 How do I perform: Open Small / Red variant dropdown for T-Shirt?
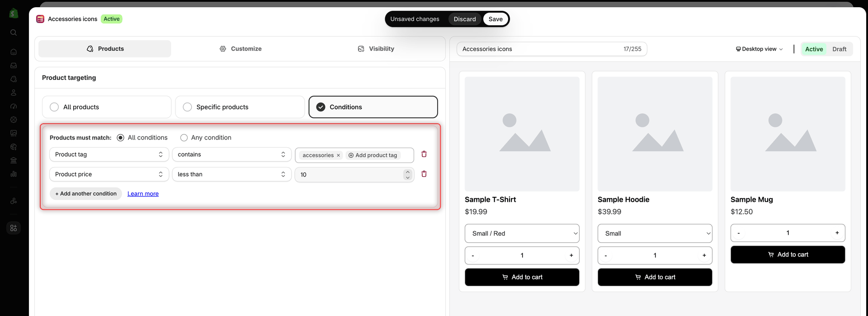coord(522,233)
